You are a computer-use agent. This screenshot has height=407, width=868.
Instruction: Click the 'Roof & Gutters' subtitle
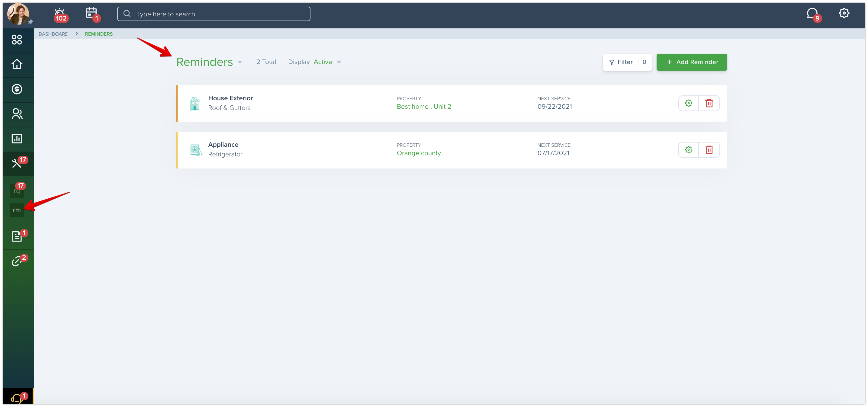coord(229,108)
